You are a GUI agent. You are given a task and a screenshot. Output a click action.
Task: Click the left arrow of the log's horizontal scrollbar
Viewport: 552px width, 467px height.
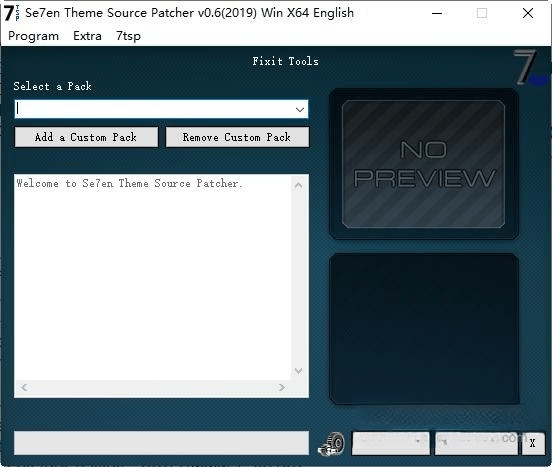click(24, 387)
